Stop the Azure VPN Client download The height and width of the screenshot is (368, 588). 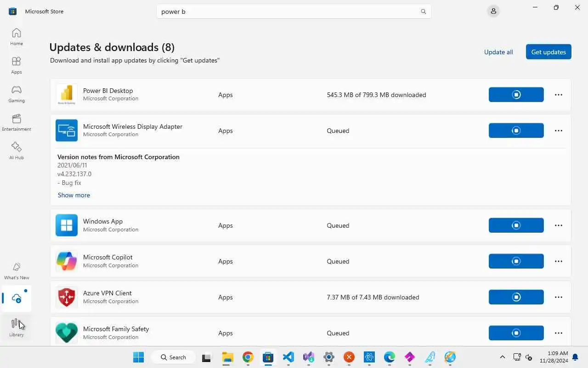point(516,297)
